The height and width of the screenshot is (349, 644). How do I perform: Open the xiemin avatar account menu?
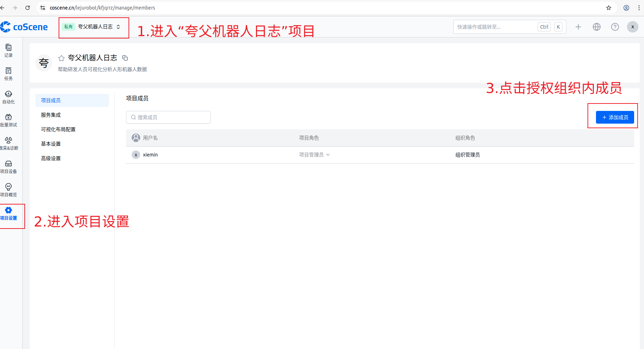pyautogui.click(x=632, y=26)
